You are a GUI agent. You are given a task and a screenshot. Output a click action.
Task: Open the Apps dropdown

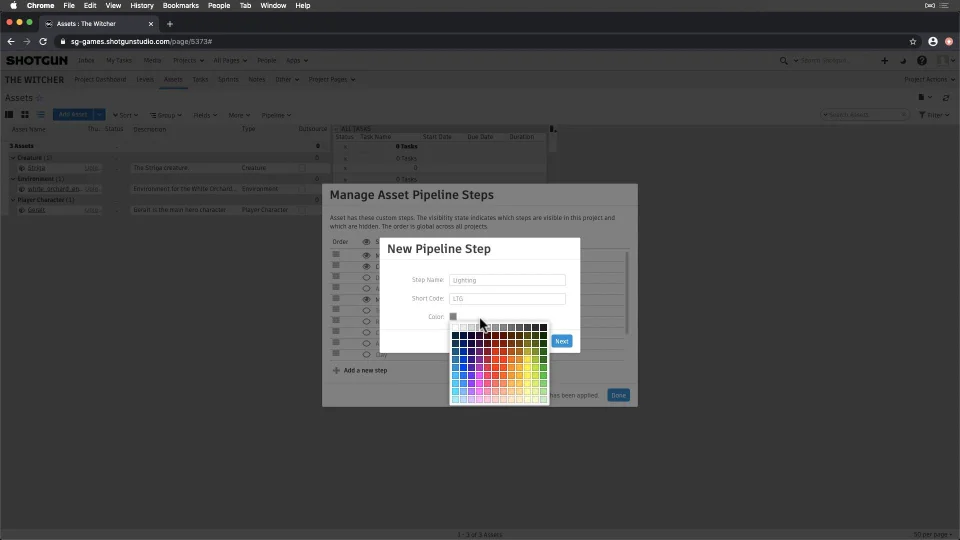[297, 61]
